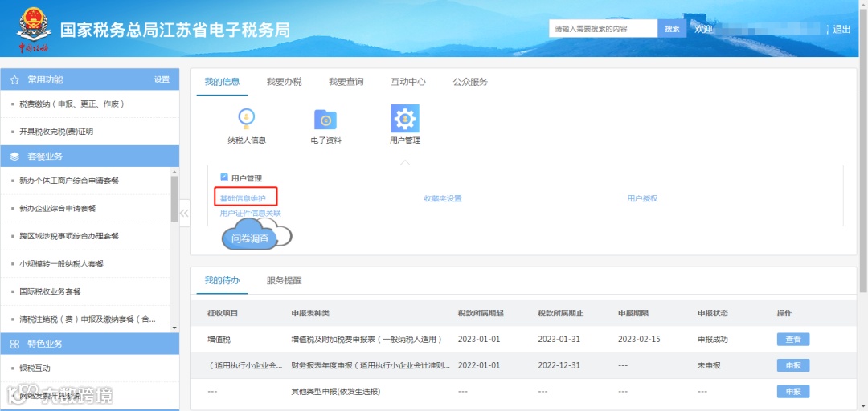This screenshot has width=868, height=411.
Task: Open 税费缴纳（申报、更正、作废）
Action: [71, 104]
